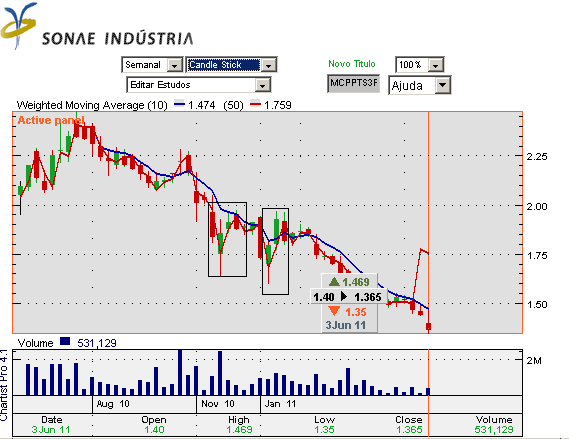The width and height of the screenshot is (569, 439).
Task: Click the 1.469 high value in tooltip
Action: (x=356, y=282)
